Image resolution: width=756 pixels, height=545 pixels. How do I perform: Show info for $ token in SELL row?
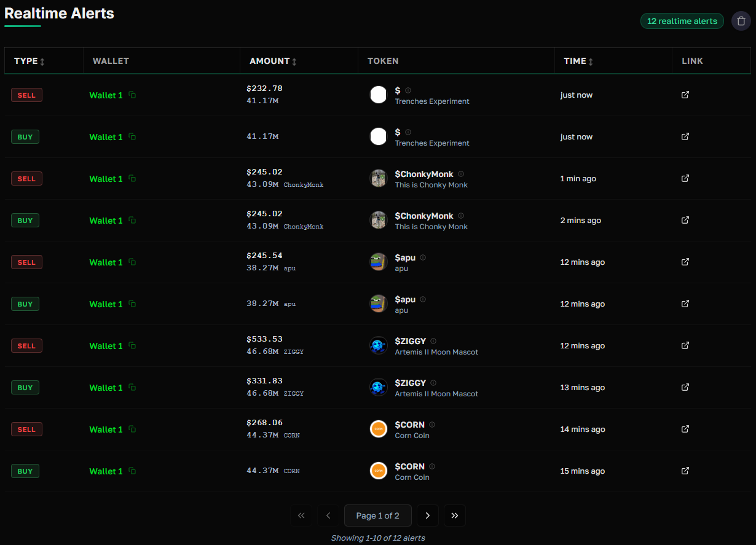click(x=408, y=90)
